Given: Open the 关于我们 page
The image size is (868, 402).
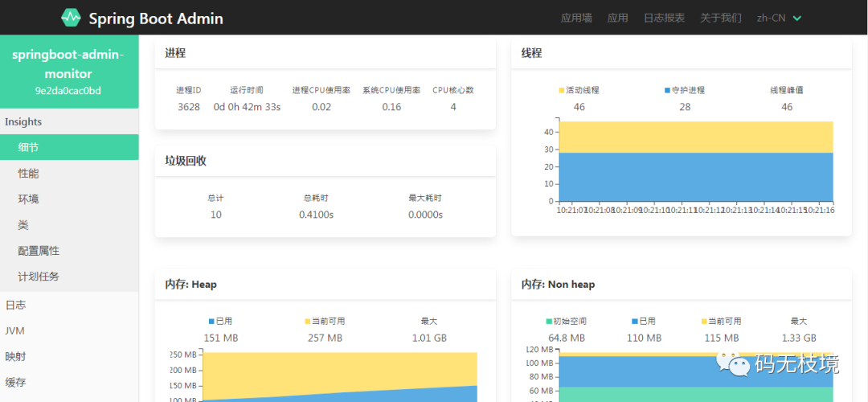Looking at the screenshot, I should point(720,18).
